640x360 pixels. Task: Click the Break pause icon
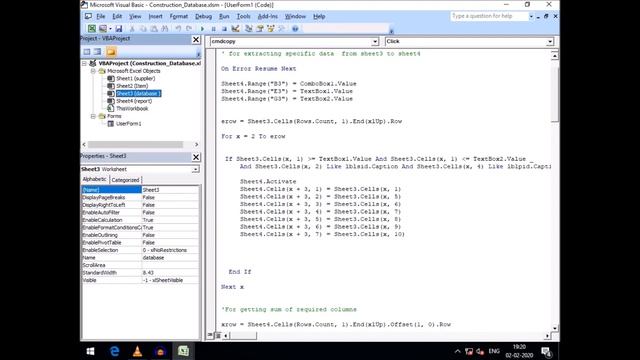tap(213, 29)
